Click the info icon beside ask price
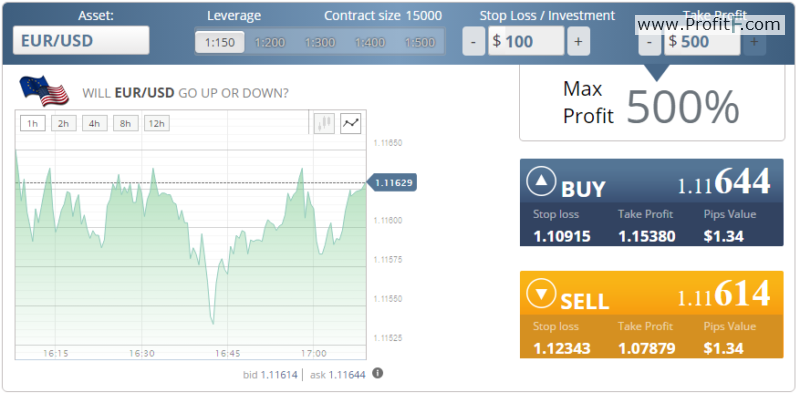This screenshot has width=800, height=393. click(377, 373)
